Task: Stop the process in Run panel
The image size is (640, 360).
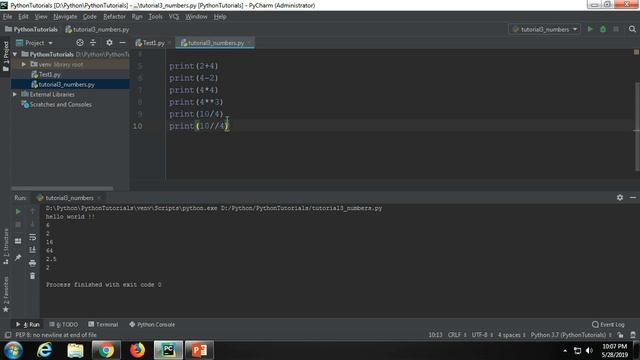Action: coord(18,224)
